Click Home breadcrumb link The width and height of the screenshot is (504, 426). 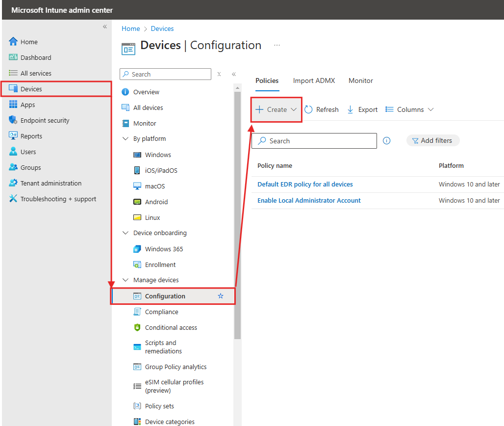[x=131, y=28]
